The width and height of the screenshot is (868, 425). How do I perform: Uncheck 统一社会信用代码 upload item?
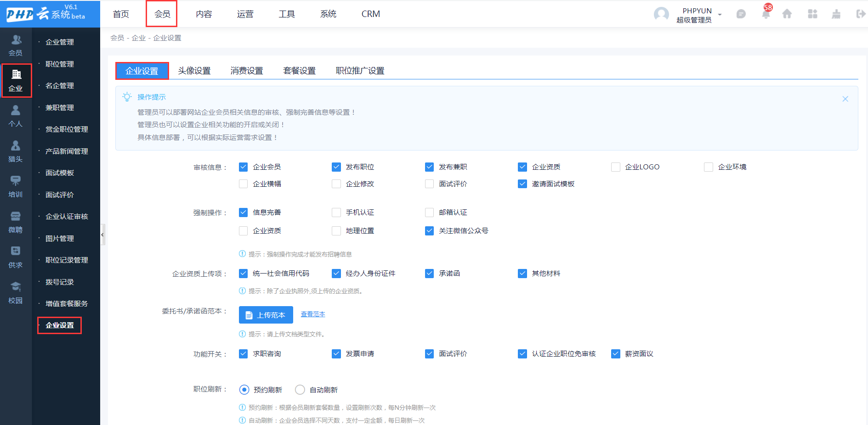tap(244, 274)
